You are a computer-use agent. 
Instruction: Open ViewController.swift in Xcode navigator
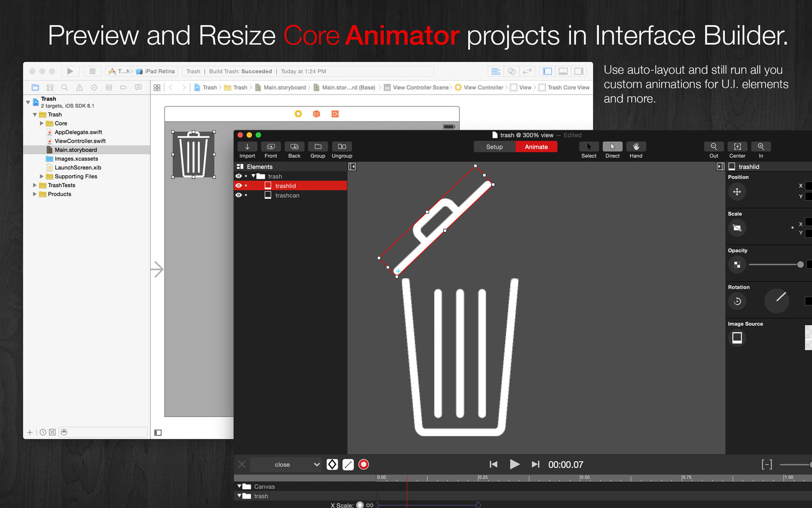click(80, 141)
